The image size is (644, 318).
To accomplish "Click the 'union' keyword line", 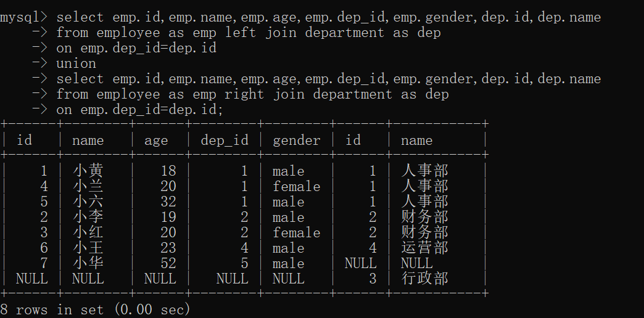I will [x=76, y=63].
